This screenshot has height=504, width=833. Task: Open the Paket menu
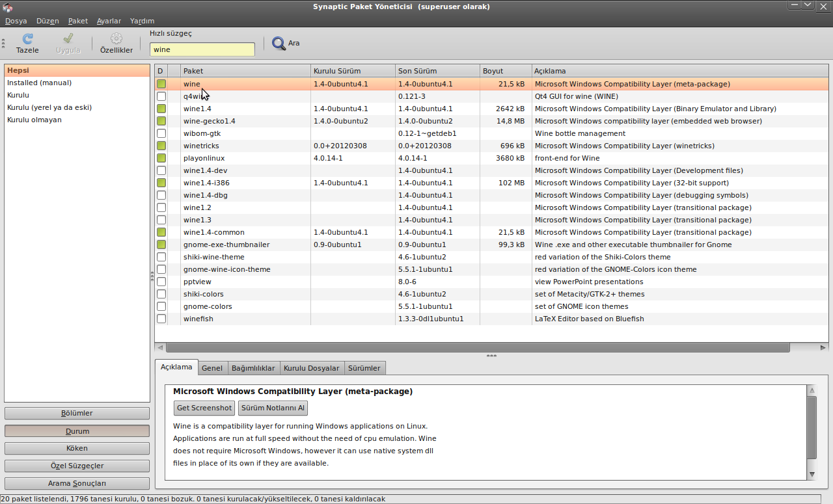click(x=78, y=21)
